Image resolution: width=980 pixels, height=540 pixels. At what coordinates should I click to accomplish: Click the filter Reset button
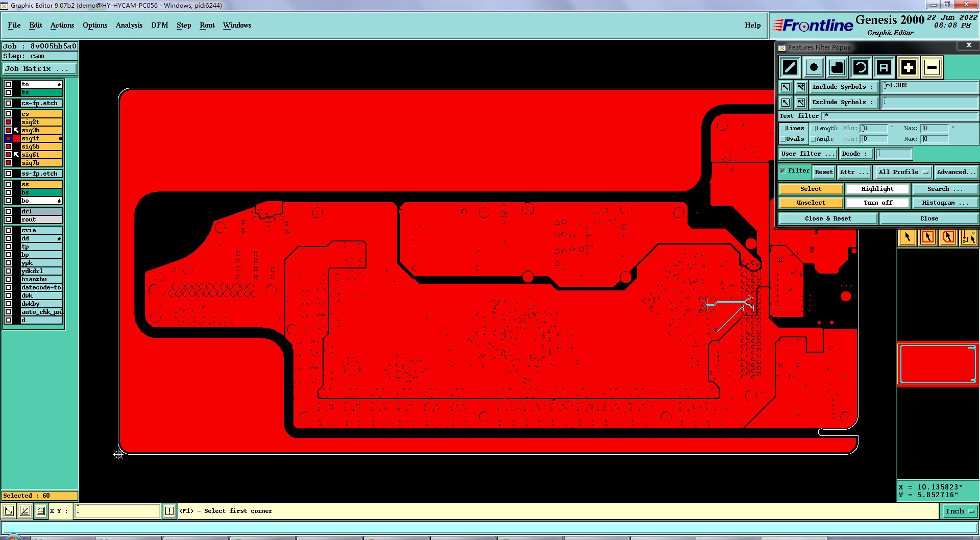pyautogui.click(x=824, y=172)
